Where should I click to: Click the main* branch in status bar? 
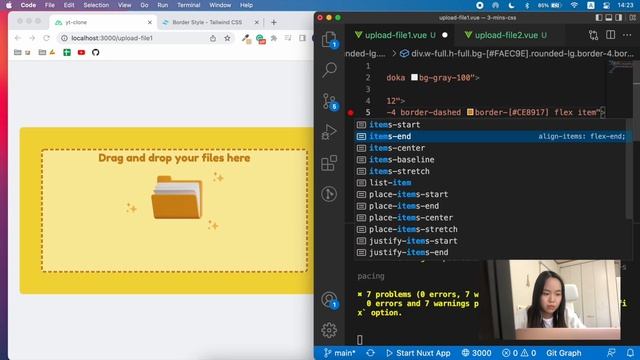(340, 353)
